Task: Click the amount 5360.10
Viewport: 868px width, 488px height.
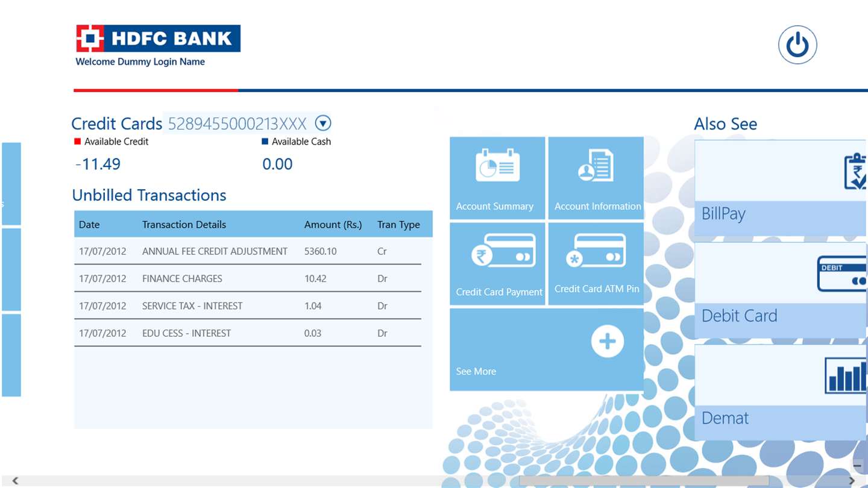Action: click(x=321, y=251)
